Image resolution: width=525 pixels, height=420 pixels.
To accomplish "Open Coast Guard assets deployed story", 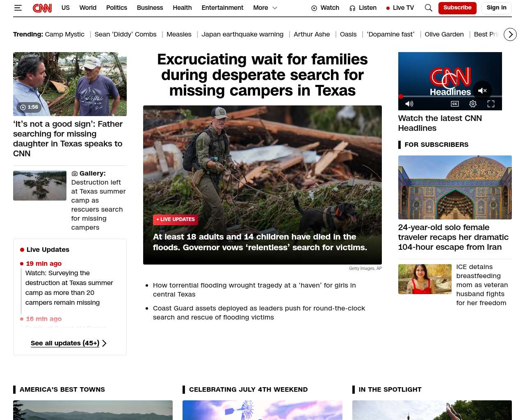I will 259,313.
